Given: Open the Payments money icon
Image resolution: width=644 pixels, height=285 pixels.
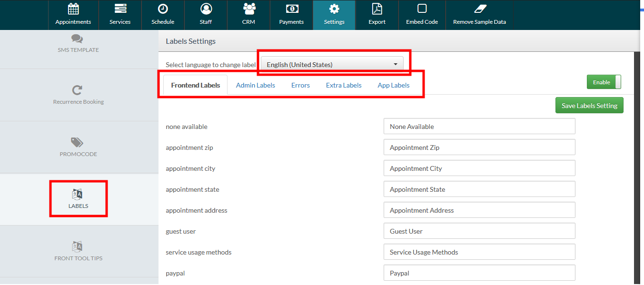Looking at the screenshot, I should pyautogui.click(x=292, y=9).
